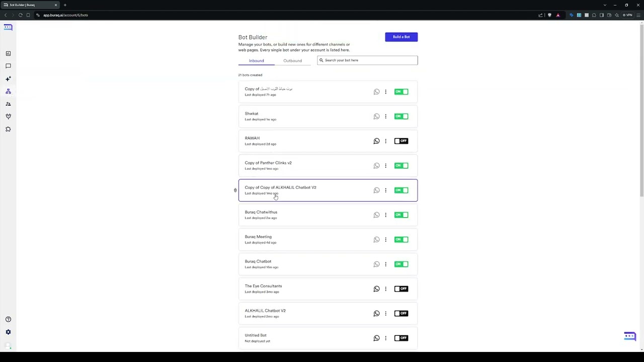Screen dimensions: 644x362
Task: Switch on The Eye Consultants bot
Action: coord(401,289)
